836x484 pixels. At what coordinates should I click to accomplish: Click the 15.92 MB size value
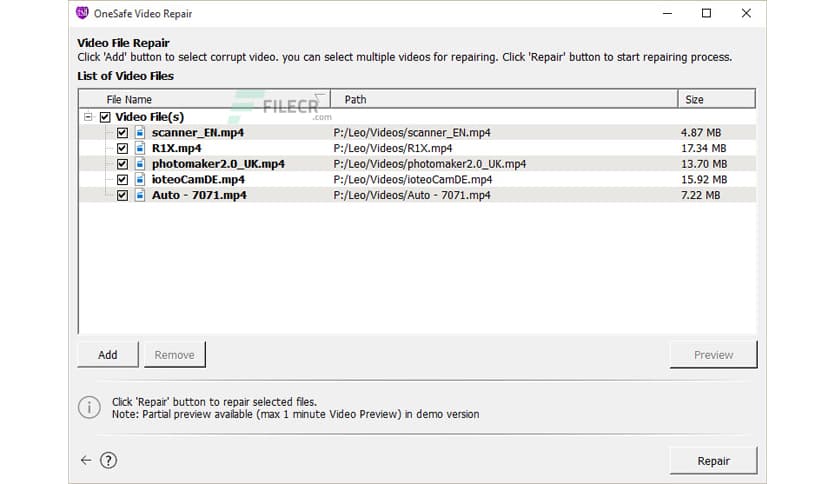[704, 180]
